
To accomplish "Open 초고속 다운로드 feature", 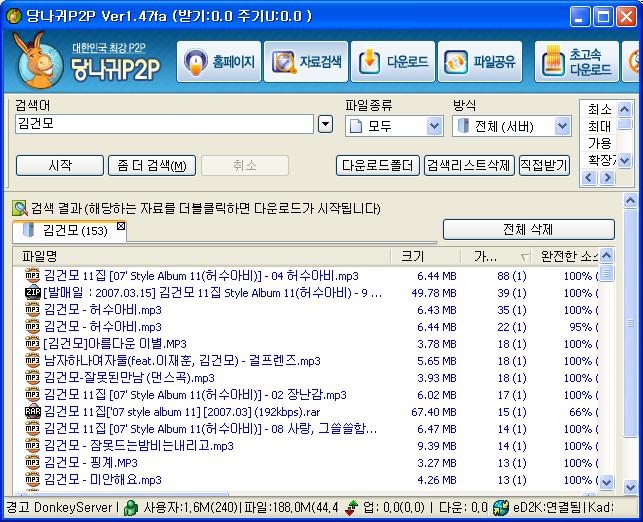I will click(x=577, y=62).
